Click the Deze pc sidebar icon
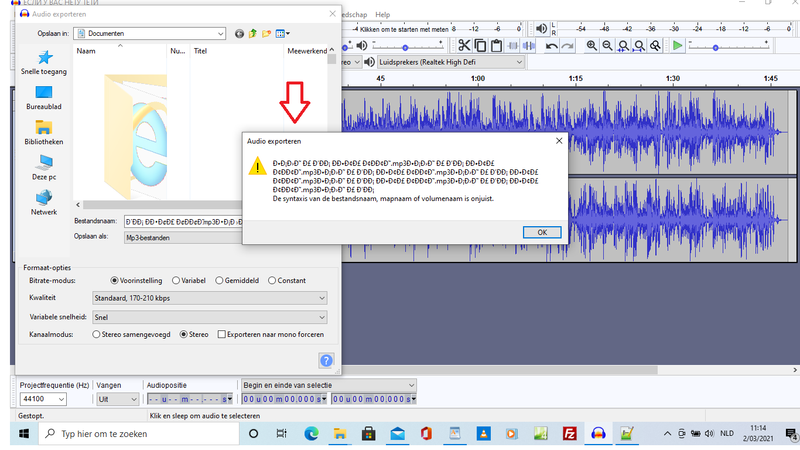Viewport: 800px width, 450px height. [x=44, y=167]
